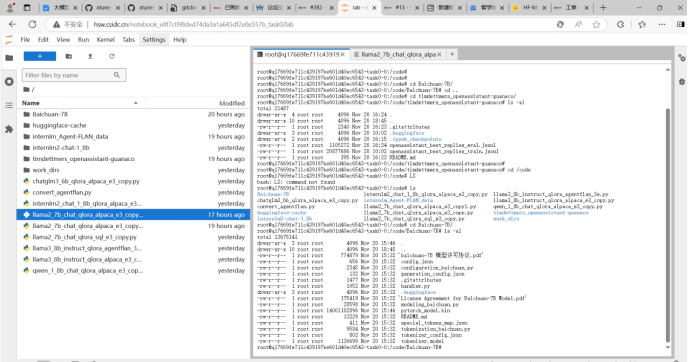
Task: Refresh the file list
Action: (111, 56)
